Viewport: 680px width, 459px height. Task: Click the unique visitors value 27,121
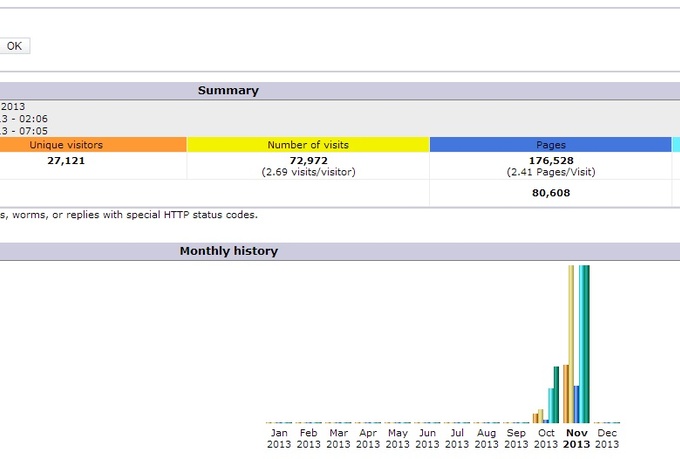tap(66, 160)
